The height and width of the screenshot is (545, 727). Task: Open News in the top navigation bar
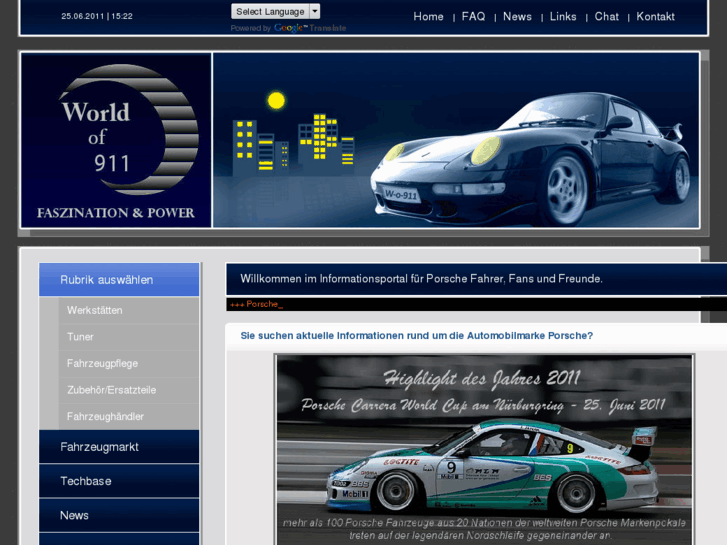(517, 17)
